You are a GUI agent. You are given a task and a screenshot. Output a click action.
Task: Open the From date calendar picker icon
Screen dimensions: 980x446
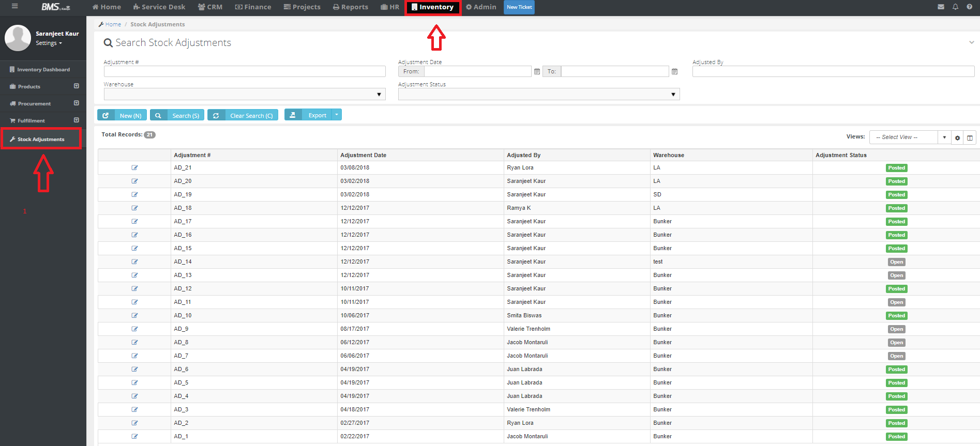click(537, 71)
